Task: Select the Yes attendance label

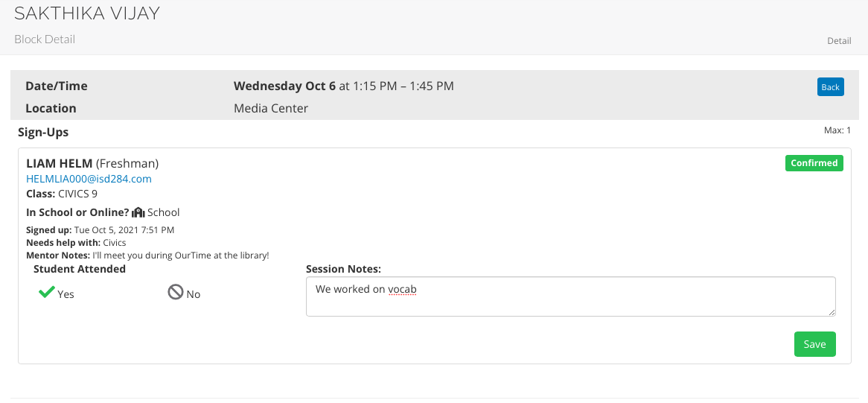Action: pyautogui.click(x=66, y=294)
